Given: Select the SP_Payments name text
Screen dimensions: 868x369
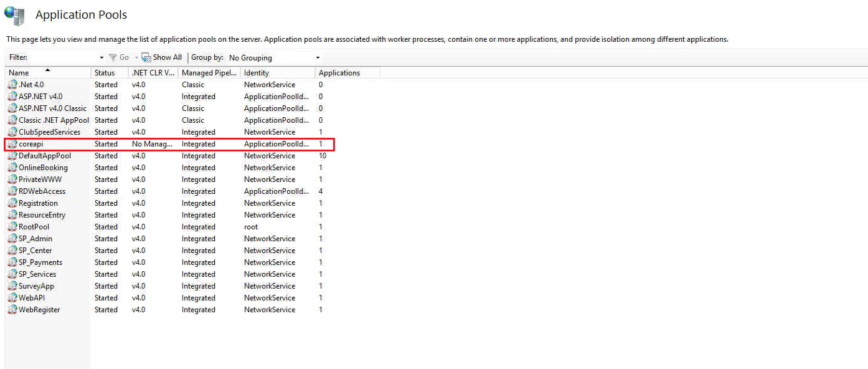Looking at the screenshot, I should click(40, 262).
